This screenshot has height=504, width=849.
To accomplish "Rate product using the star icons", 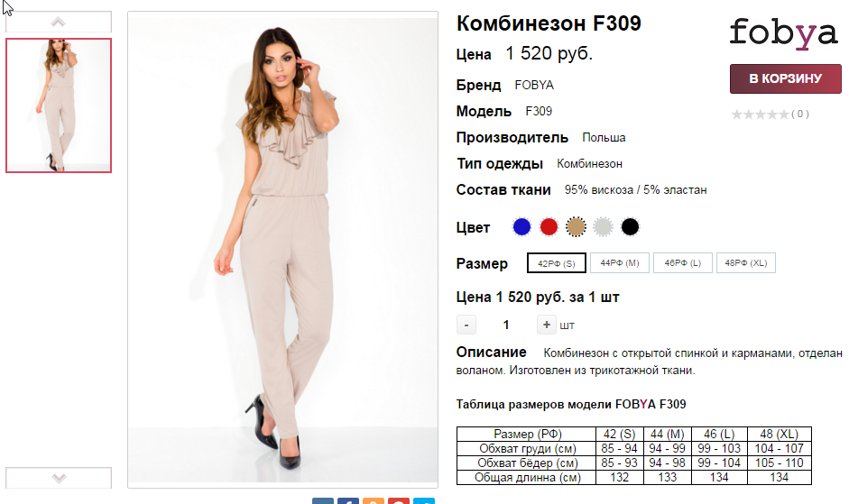I will coord(761,115).
